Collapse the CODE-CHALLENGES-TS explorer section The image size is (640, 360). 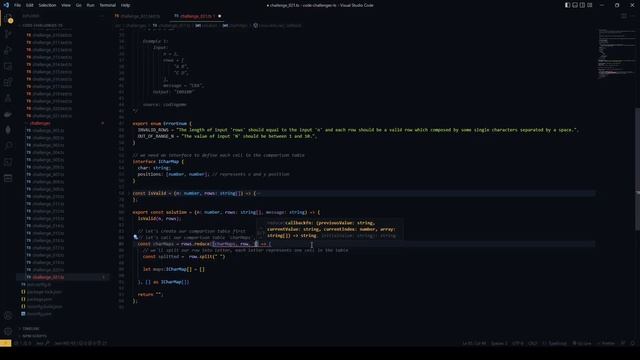point(43,25)
